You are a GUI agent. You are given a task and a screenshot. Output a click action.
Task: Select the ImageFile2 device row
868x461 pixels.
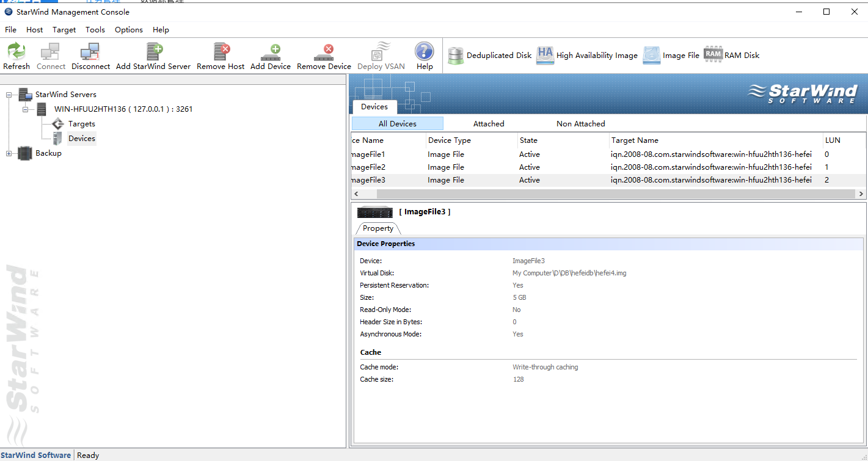[x=608, y=167]
